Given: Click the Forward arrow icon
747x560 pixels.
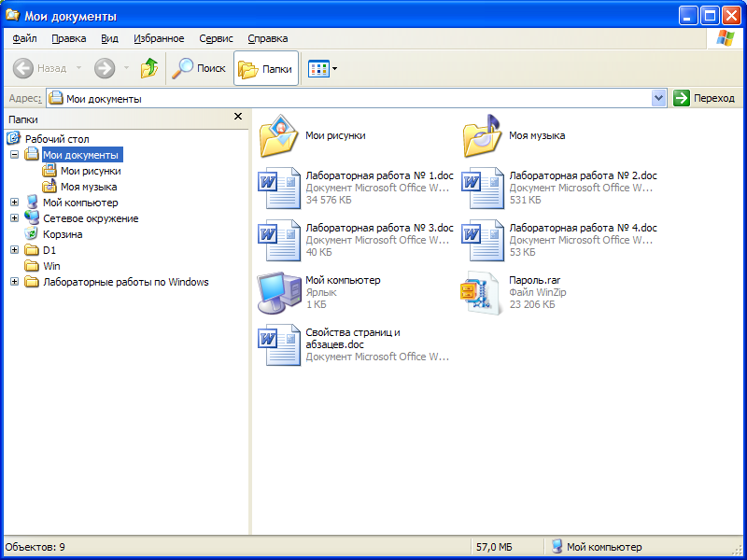Looking at the screenshot, I should [105, 68].
